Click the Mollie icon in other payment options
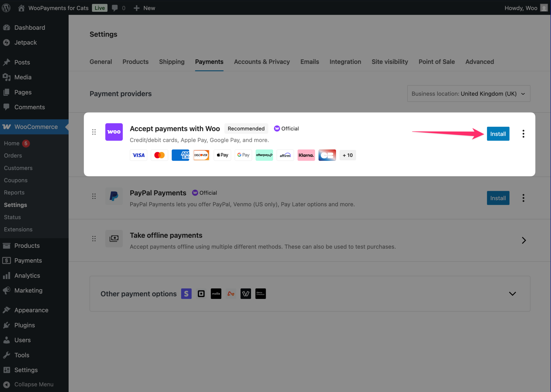The width and height of the screenshot is (551, 392). [x=216, y=294]
